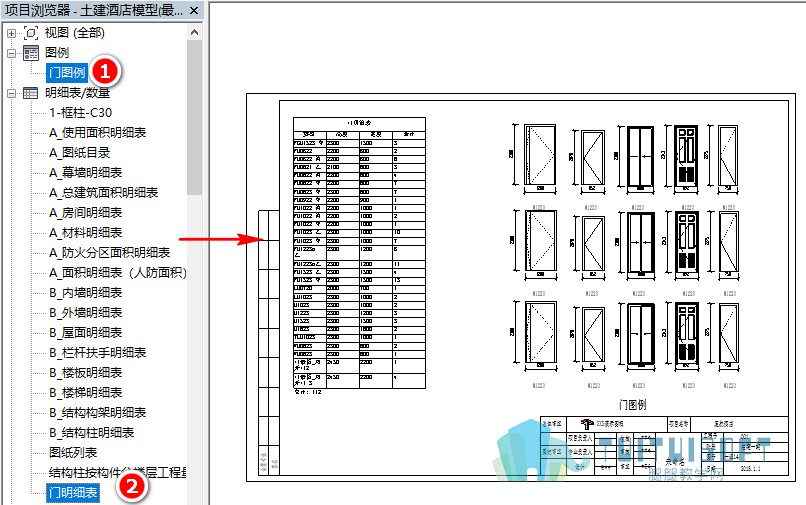The width and height of the screenshot is (806, 505).
Task: Close the project browser panel
Action: pos(194,10)
